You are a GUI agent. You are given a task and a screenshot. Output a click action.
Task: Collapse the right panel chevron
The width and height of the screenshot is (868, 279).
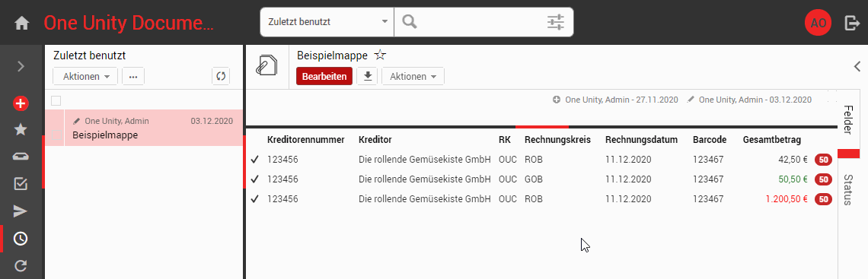click(857, 66)
